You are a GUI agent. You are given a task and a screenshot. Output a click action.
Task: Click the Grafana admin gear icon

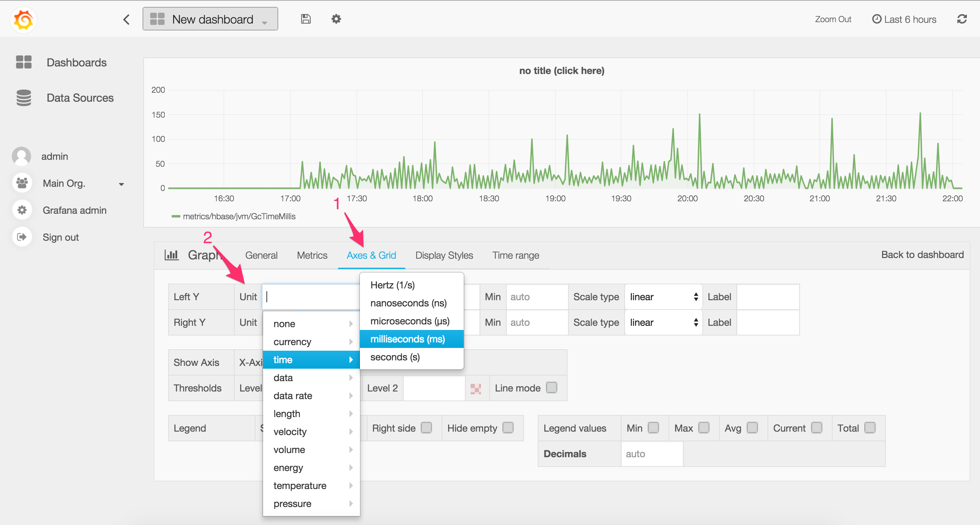22,210
